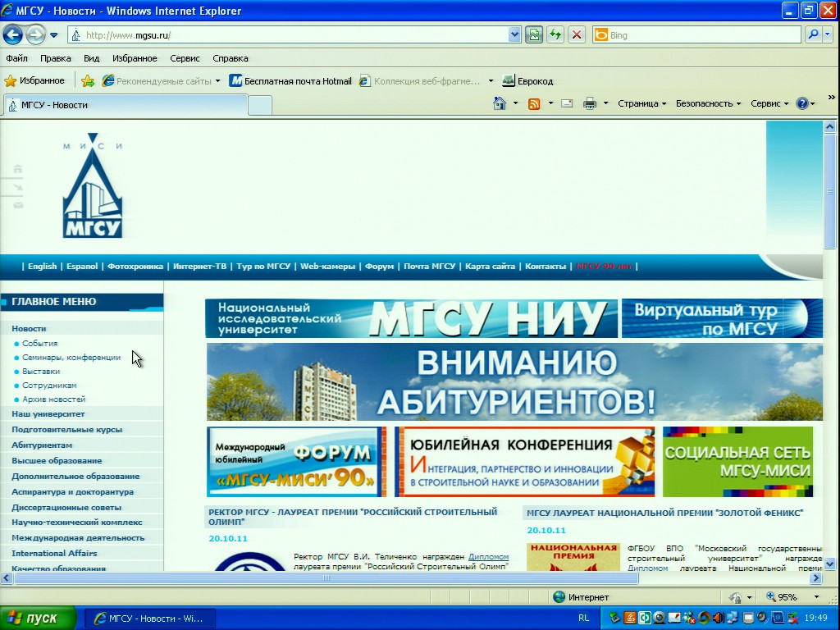The height and width of the screenshot is (630, 840).
Task: Click the Read Mail envelope icon
Action: click(567, 103)
